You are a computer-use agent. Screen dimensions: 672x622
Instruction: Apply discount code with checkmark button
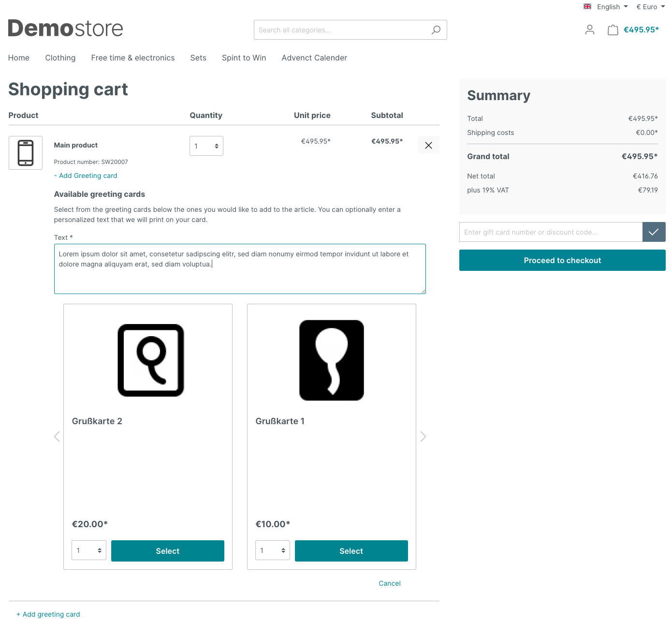click(654, 232)
